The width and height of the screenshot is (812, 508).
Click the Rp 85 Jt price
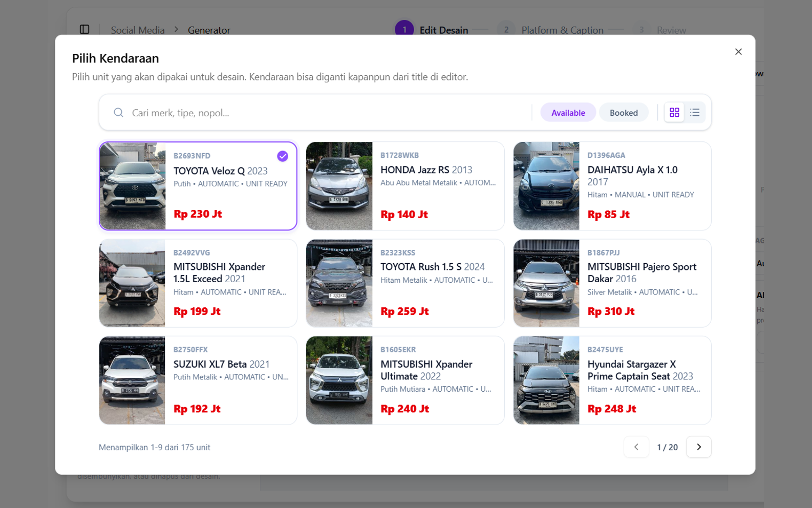coord(608,215)
